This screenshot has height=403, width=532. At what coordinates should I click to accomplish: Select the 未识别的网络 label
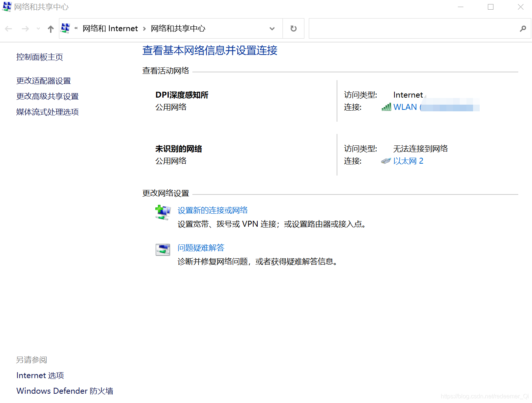(179, 149)
